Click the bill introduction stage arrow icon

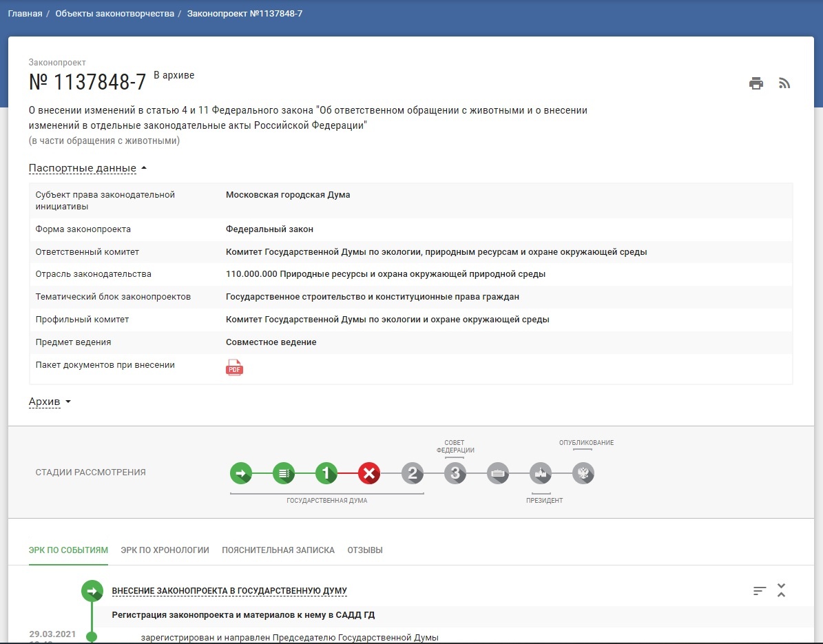(241, 473)
